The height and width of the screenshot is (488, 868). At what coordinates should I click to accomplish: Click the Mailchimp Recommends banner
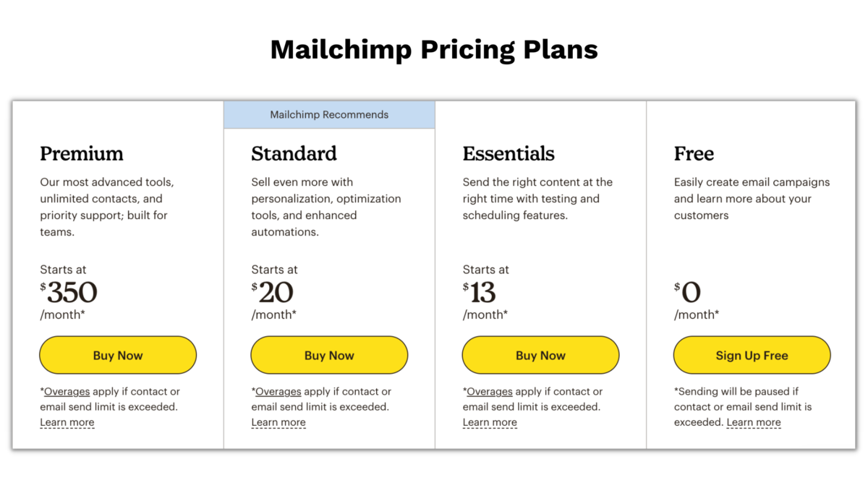pyautogui.click(x=329, y=114)
